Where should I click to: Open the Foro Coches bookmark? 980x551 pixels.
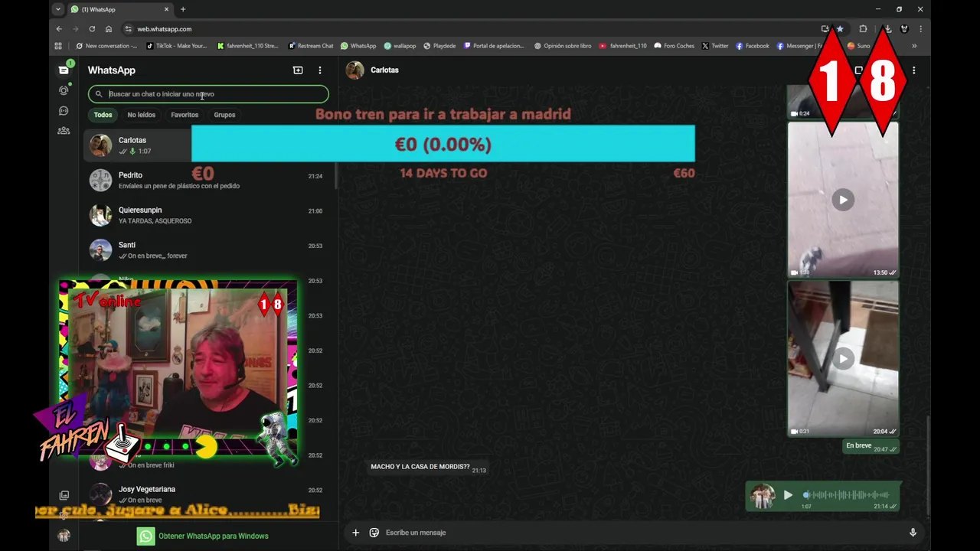[x=674, y=46]
